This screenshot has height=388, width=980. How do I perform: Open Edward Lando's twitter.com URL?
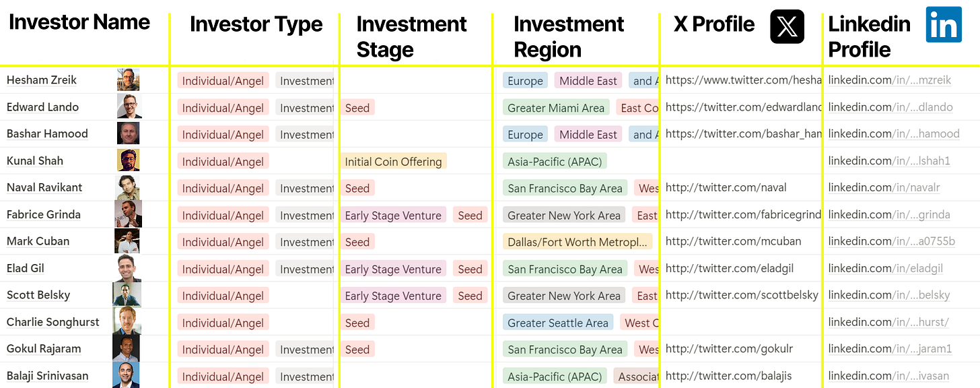pyautogui.click(x=744, y=106)
